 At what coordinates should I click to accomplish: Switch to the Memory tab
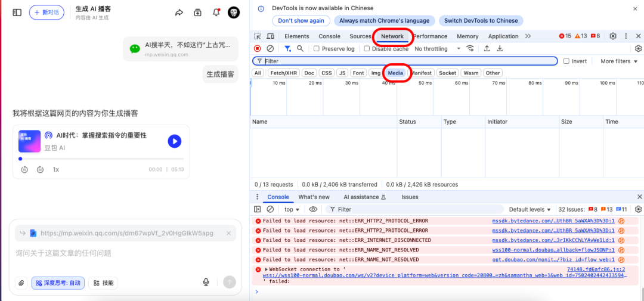point(467,36)
